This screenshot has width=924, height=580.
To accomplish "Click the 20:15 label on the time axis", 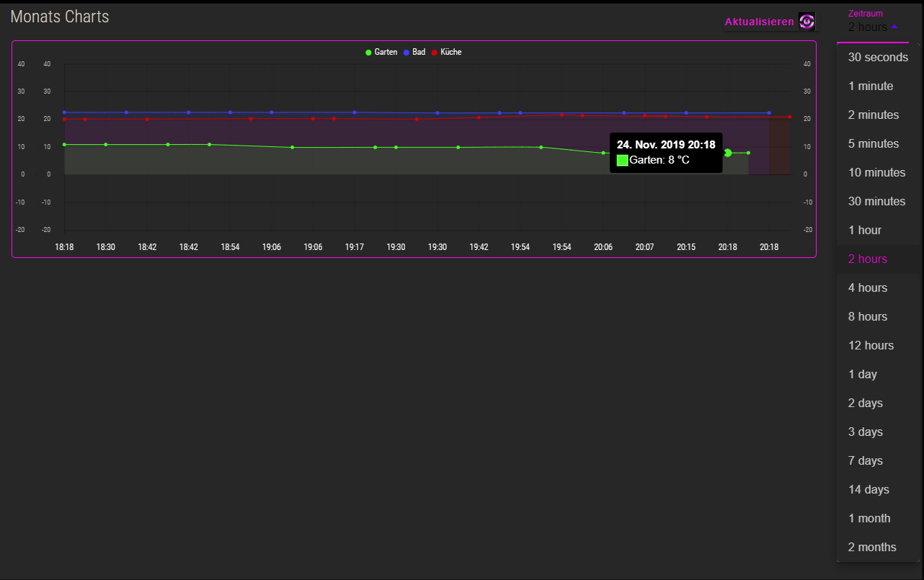I will 686,247.
